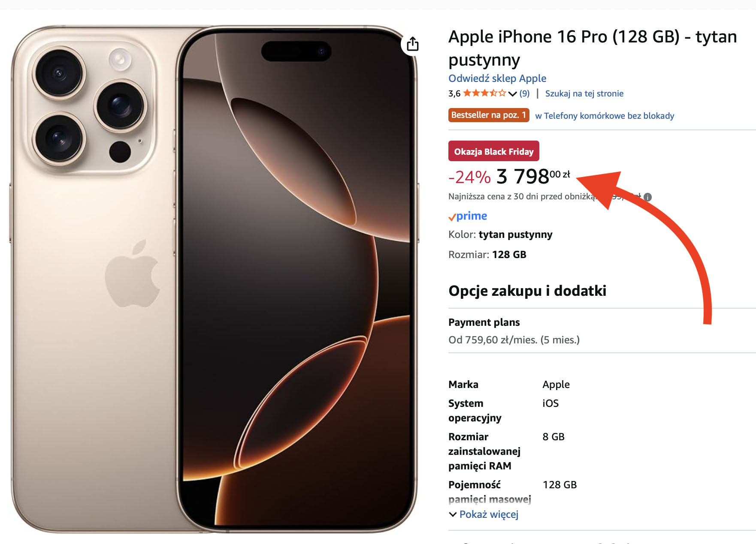Click the Okazja Black Friday badge

[494, 151]
